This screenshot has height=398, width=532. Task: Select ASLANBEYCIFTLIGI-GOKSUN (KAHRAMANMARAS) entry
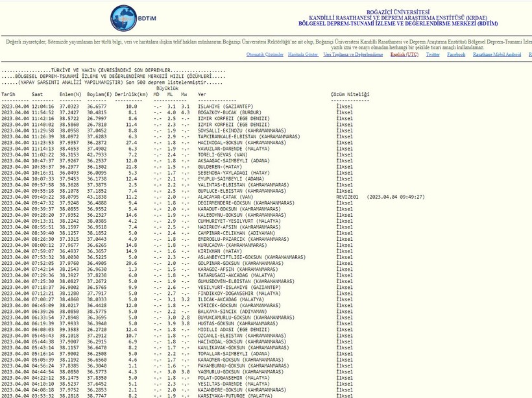pyautogui.click(x=252, y=257)
